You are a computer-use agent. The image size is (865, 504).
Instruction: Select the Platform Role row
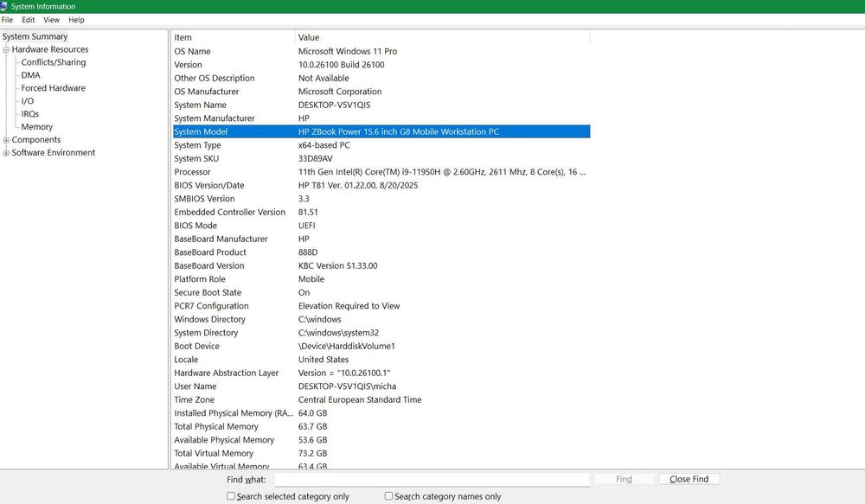(x=381, y=279)
